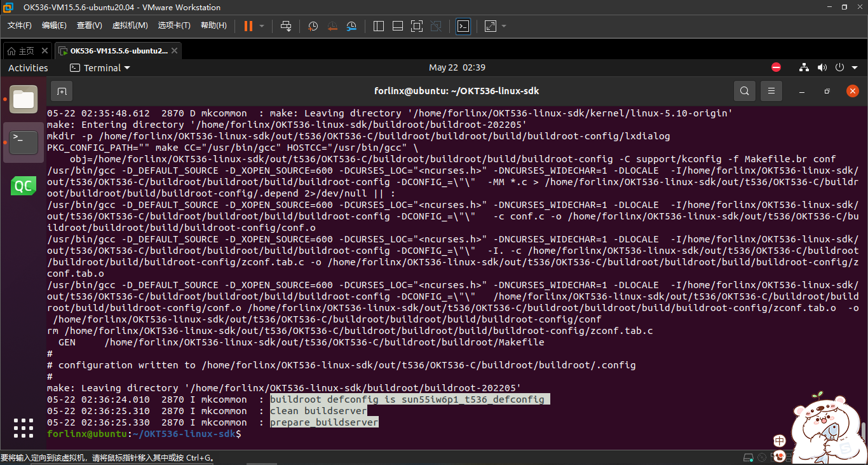Close the 主页 home tab
Viewport: 868px width, 465px height.
44,51
